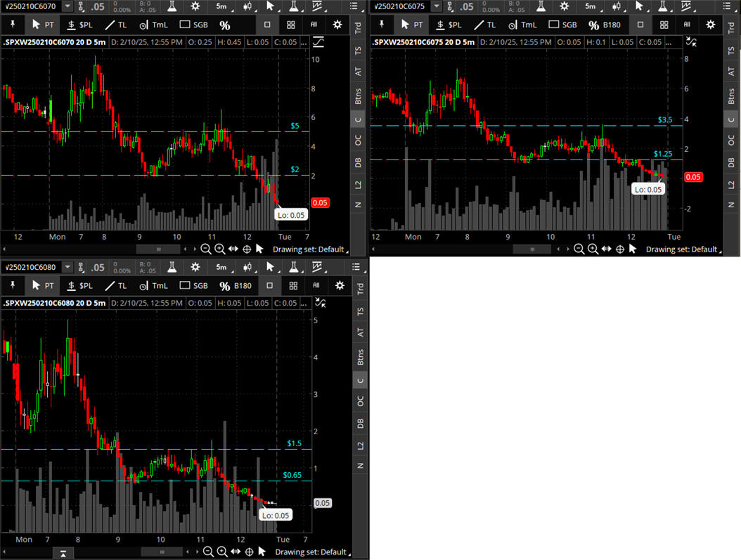The width and height of the screenshot is (741, 560).
Task: Zoom in on the C6075 chart
Action: tap(593, 249)
